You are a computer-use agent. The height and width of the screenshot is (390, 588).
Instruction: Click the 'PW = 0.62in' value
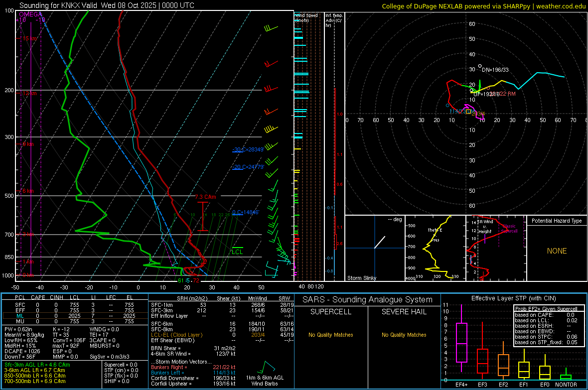coord(18,329)
